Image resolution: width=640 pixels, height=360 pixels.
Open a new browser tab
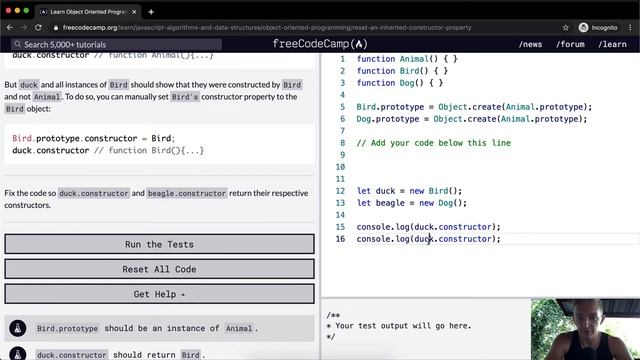(x=151, y=12)
